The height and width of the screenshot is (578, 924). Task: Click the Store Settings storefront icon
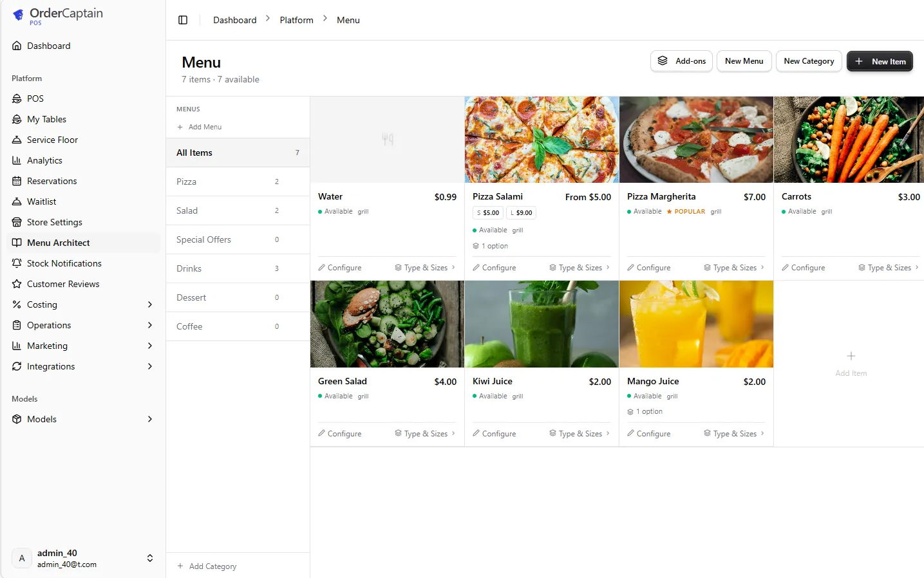[x=17, y=222]
